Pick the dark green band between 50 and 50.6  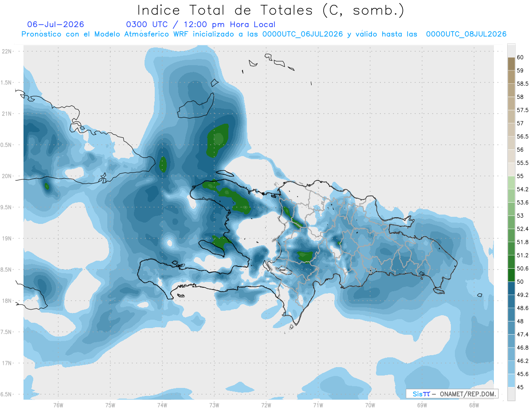click(511, 275)
